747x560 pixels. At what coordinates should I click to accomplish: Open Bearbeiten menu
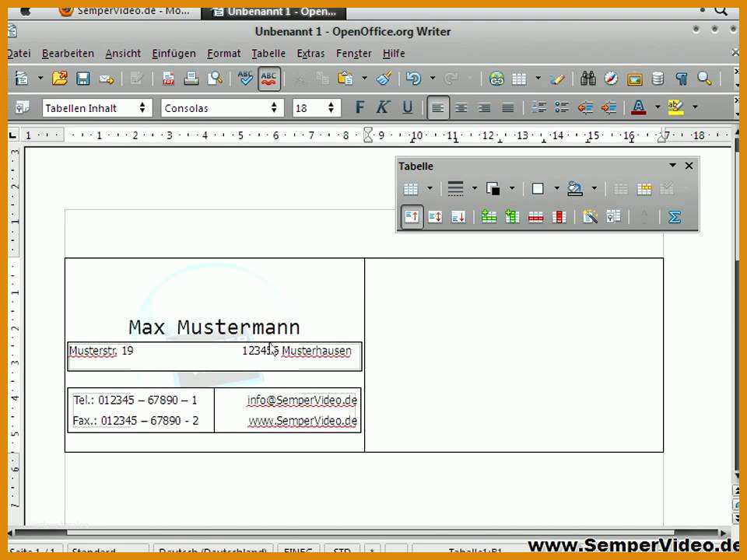(68, 54)
